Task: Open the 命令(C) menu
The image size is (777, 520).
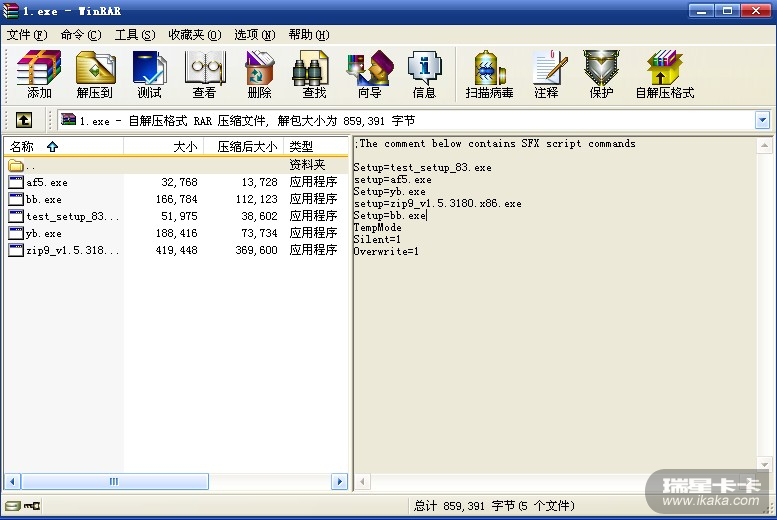Action: click(x=81, y=35)
